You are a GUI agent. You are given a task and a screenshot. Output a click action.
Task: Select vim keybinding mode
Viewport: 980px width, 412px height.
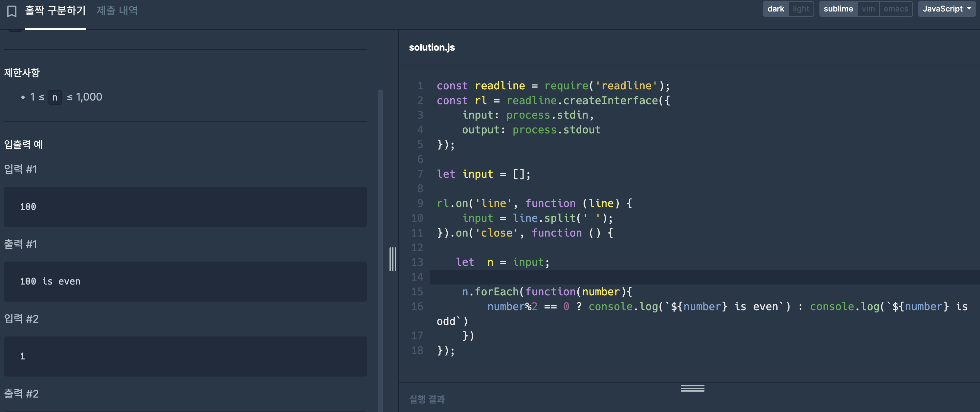point(868,9)
